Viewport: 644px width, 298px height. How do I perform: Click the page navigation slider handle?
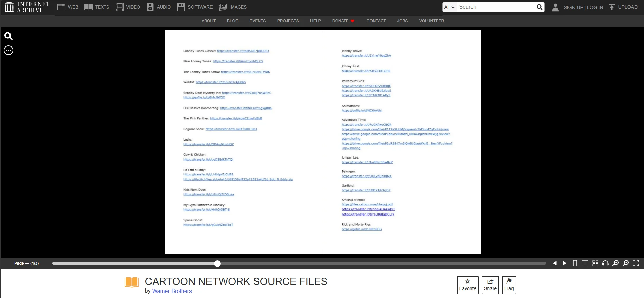coord(217,264)
